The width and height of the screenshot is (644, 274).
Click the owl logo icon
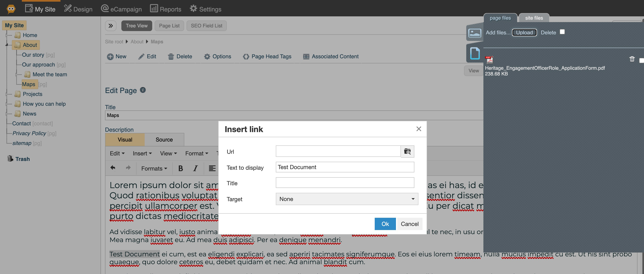tap(11, 9)
